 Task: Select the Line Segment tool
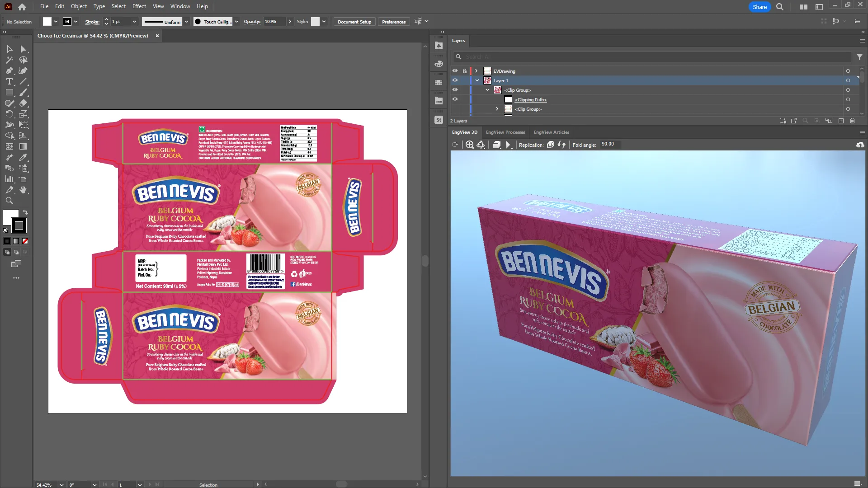pyautogui.click(x=24, y=81)
